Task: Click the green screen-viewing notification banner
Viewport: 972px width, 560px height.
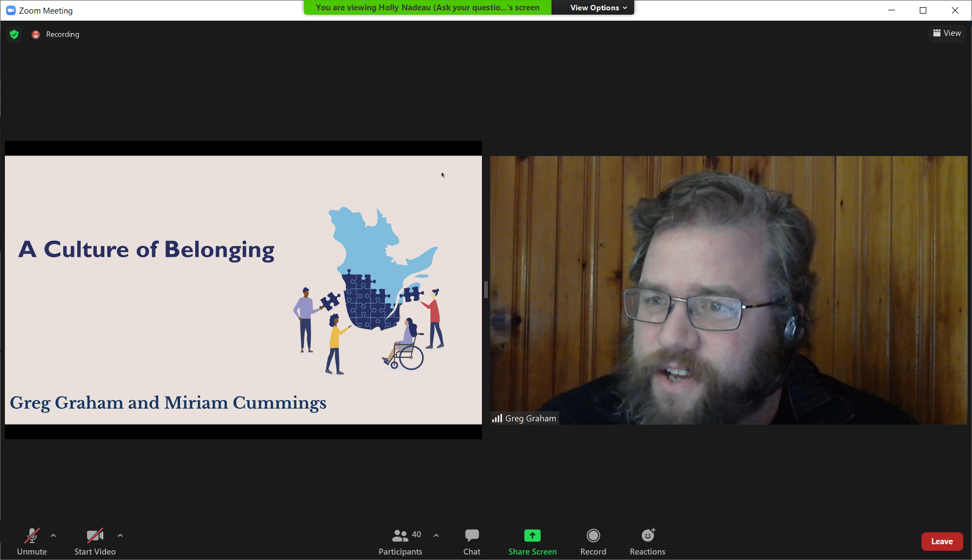Action: click(x=428, y=8)
